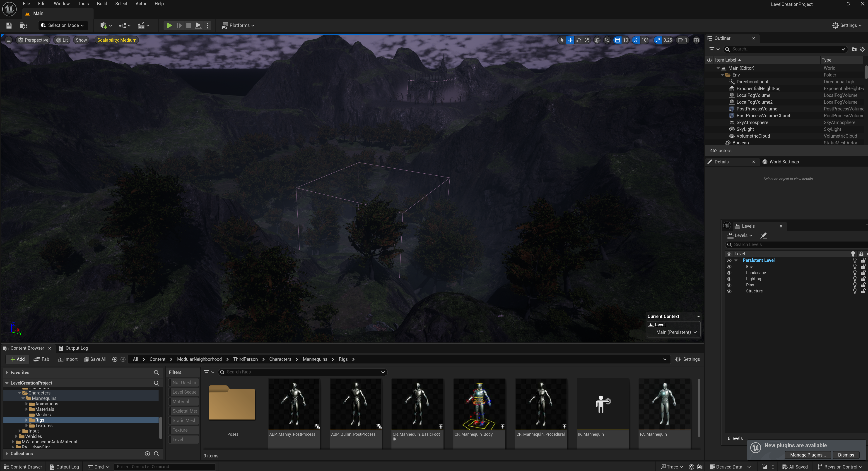The height and width of the screenshot is (471, 868).
Task: Click the Save current level icon
Action: (x=9, y=25)
